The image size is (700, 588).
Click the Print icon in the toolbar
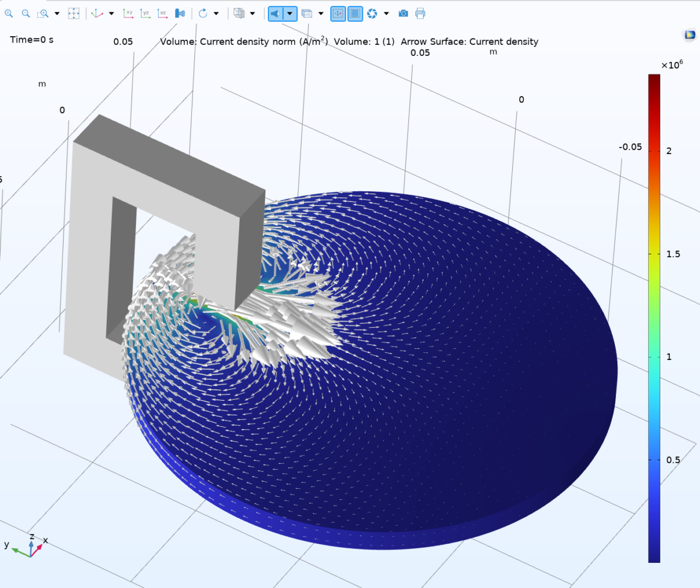420,13
